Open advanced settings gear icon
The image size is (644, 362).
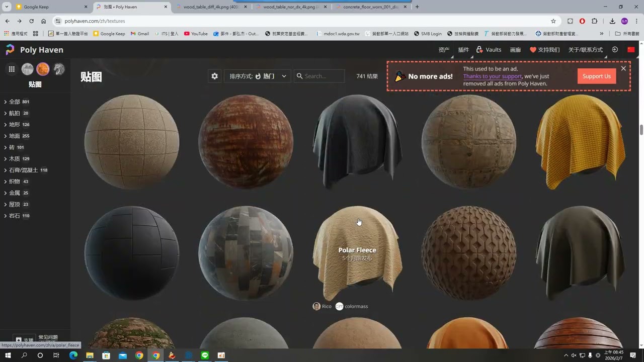(215, 76)
